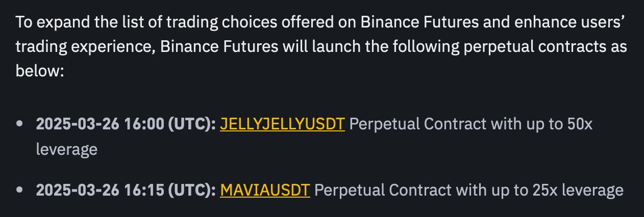Click the wrapped word 'leverage' under first bullet
The width and height of the screenshot is (644, 217).
click(x=66, y=150)
